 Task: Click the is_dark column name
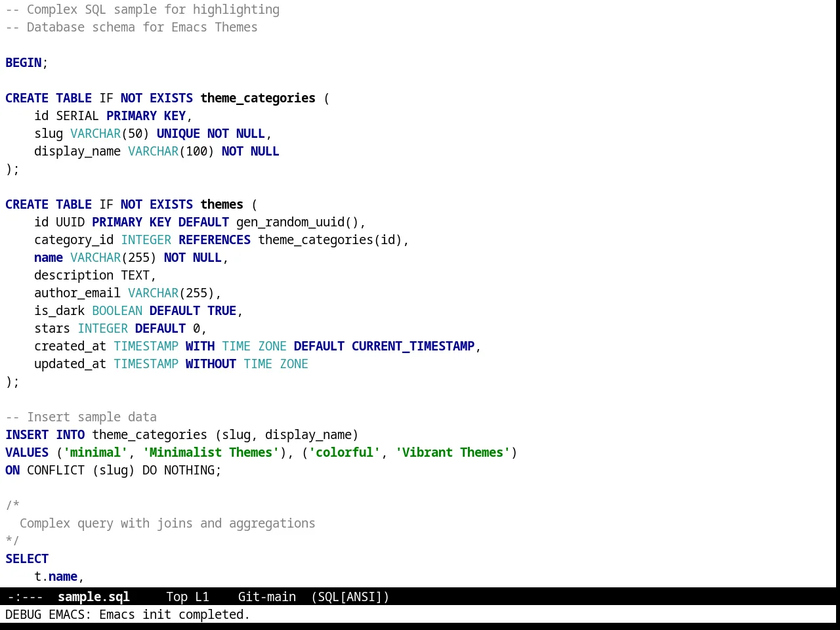click(60, 310)
